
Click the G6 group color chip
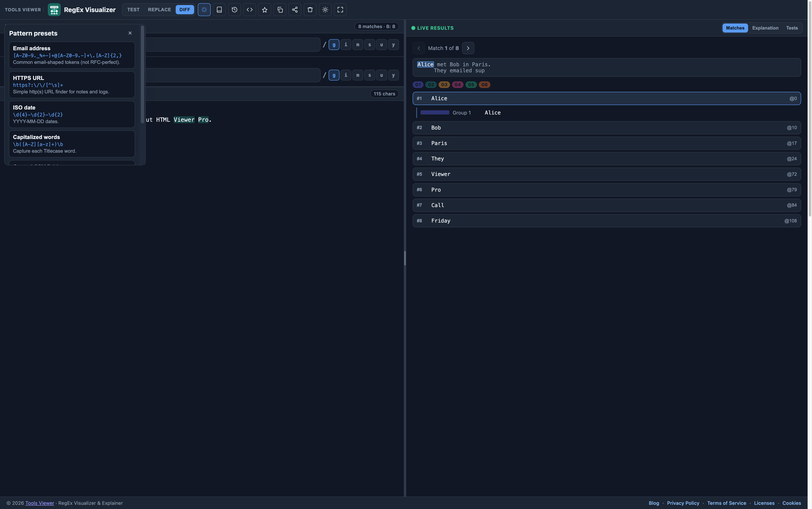pyautogui.click(x=484, y=85)
